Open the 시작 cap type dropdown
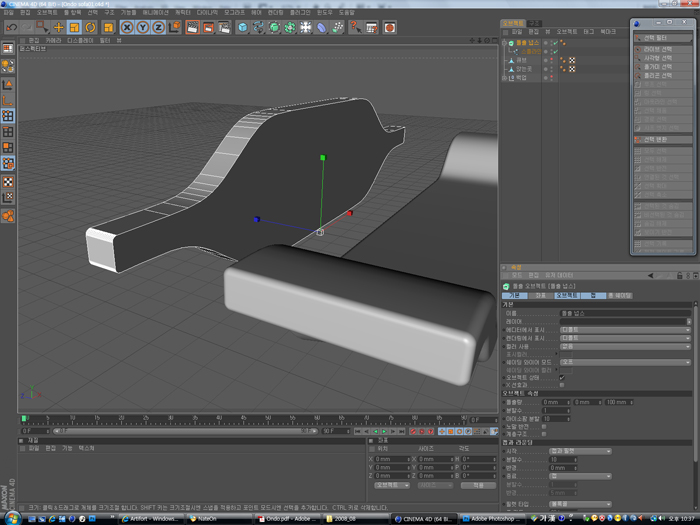The height and width of the screenshot is (525, 700). 578,451
